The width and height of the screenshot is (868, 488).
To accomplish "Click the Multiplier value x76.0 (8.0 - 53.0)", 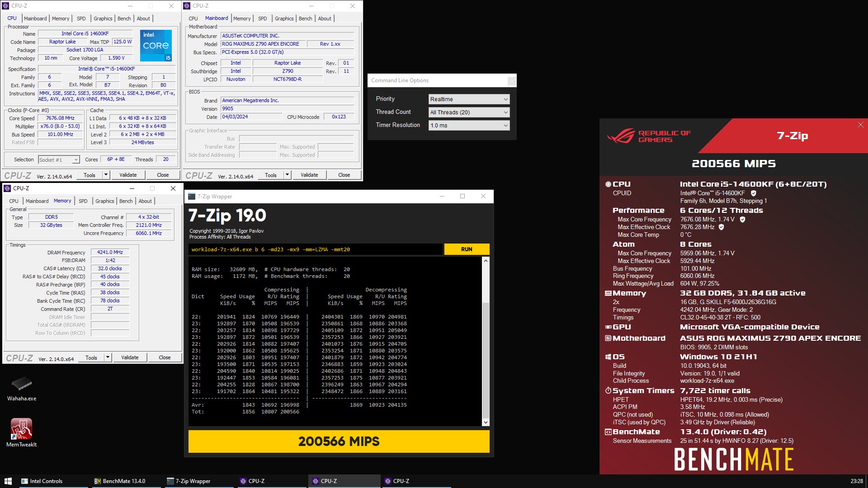I will (x=60, y=127).
